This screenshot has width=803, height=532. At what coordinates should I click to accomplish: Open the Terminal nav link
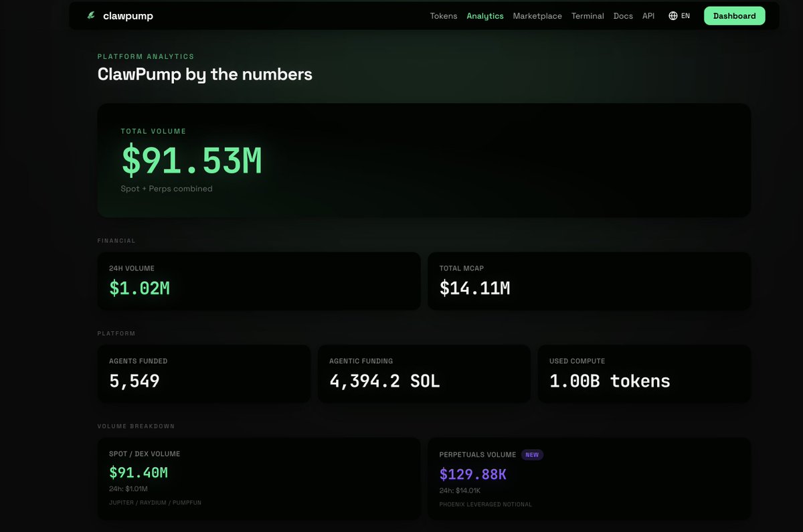pyautogui.click(x=588, y=16)
